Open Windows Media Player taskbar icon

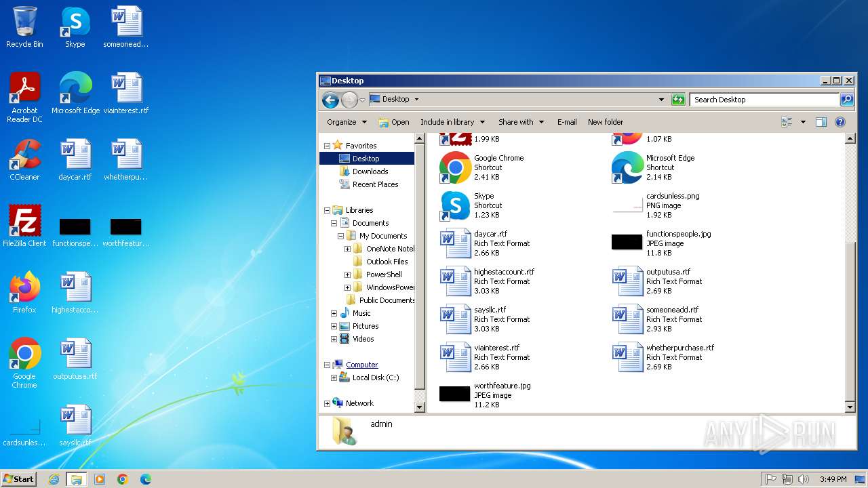tap(100, 479)
